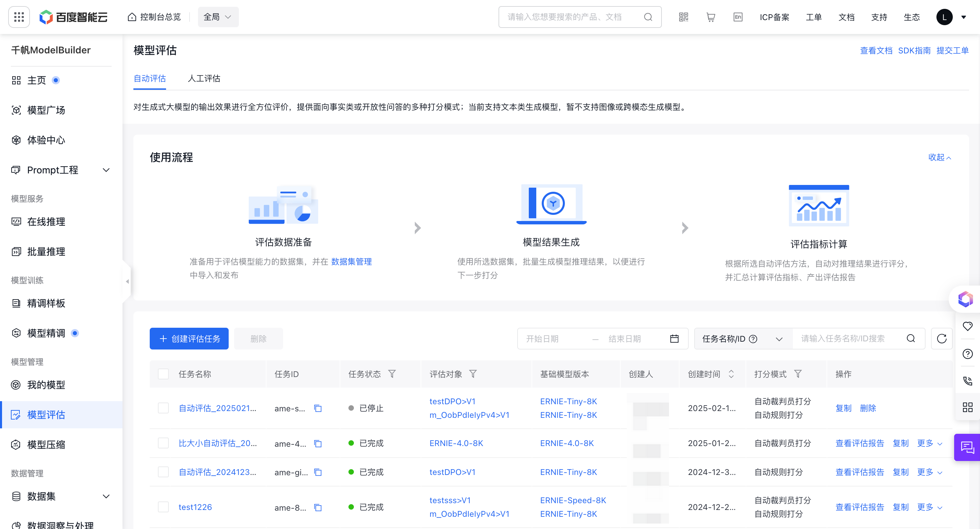Filter by 评估对象 funnel icon

pos(473,374)
